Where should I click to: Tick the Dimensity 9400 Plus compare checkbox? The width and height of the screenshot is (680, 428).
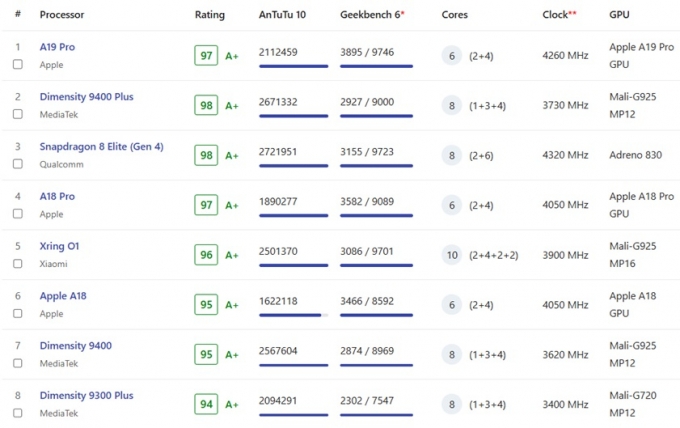18,114
